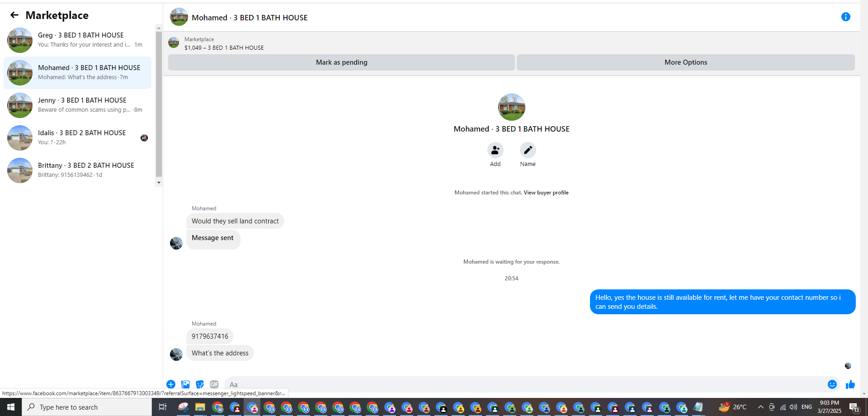The width and height of the screenshot is (868, 416).
Task: Click the phone number message 9179637416
Action: coord(210,336)
